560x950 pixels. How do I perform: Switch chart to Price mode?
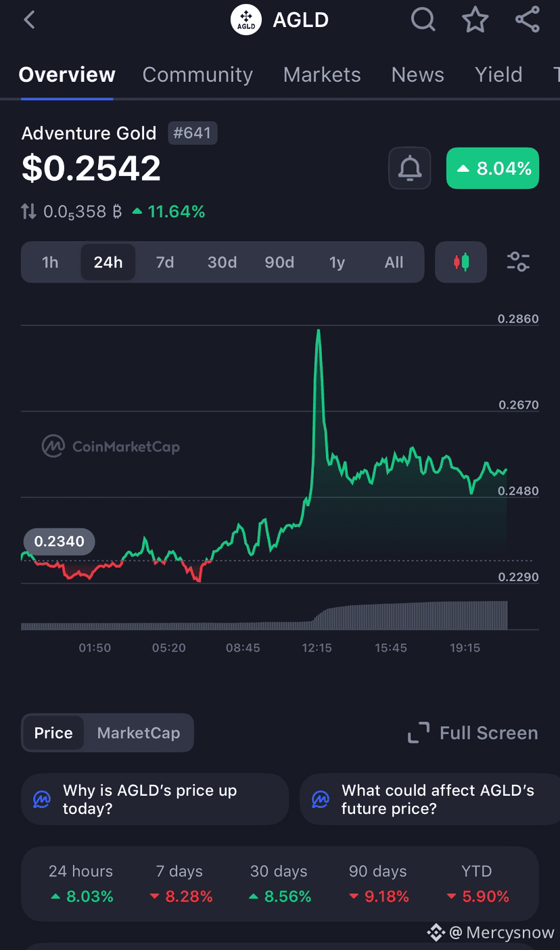point(53,733)
